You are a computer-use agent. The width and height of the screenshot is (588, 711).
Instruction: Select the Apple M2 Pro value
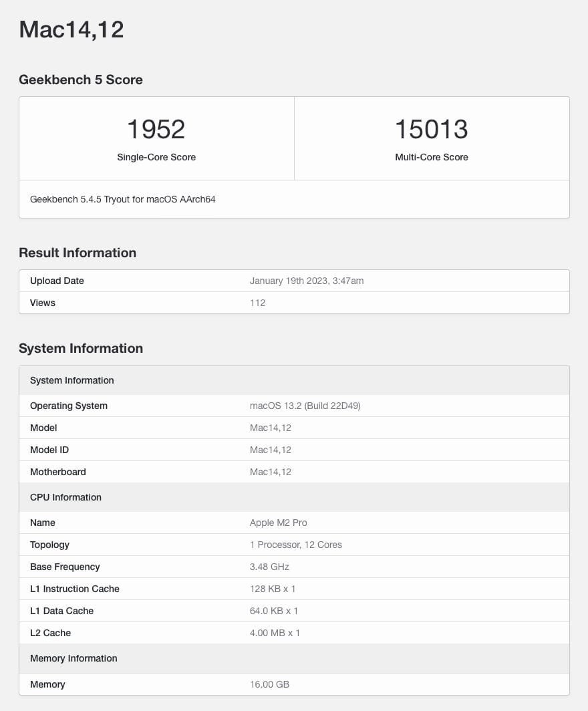[279, 523]
